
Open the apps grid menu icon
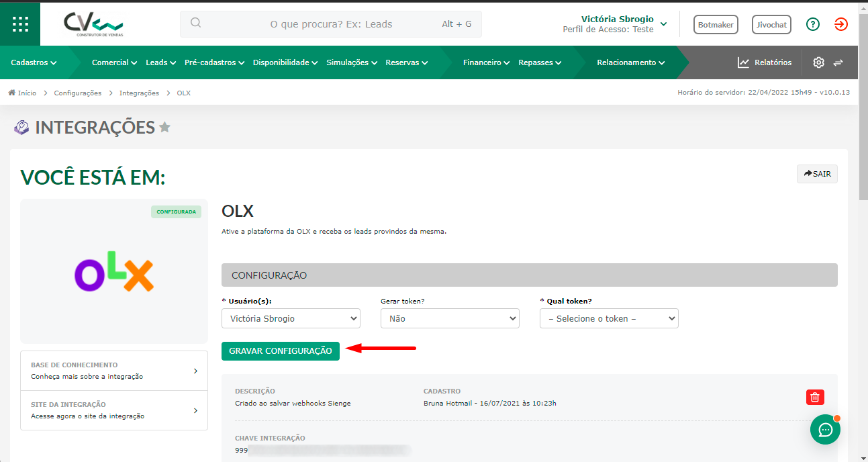coord(20,24)
